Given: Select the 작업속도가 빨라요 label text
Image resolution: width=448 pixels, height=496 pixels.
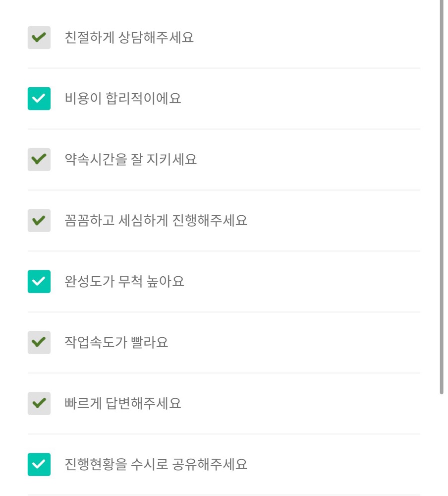Looking at the screenshot, I should 116,343.
